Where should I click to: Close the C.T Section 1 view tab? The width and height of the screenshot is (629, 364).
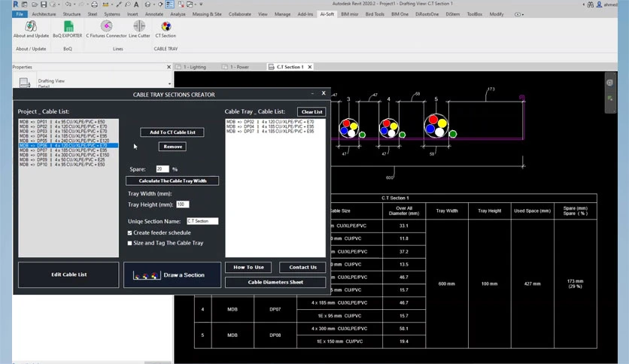[x=310, y=67]
